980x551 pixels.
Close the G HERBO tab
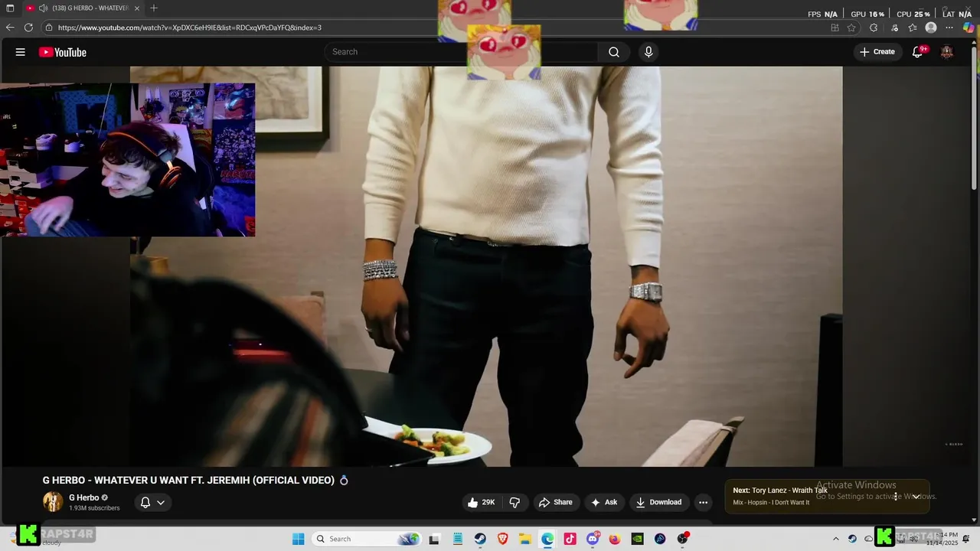coord(137,8)
